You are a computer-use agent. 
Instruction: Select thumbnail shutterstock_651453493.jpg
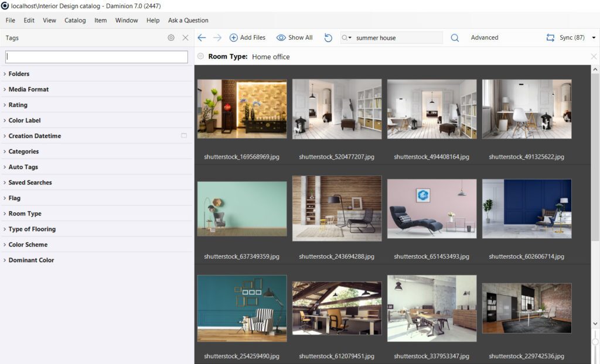tap(432, 208)
